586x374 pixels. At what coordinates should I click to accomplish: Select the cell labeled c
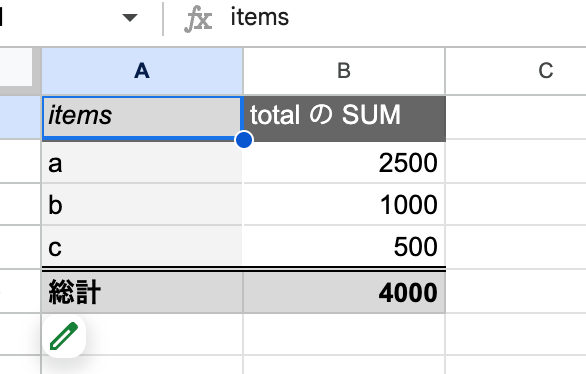coord(142,247)
